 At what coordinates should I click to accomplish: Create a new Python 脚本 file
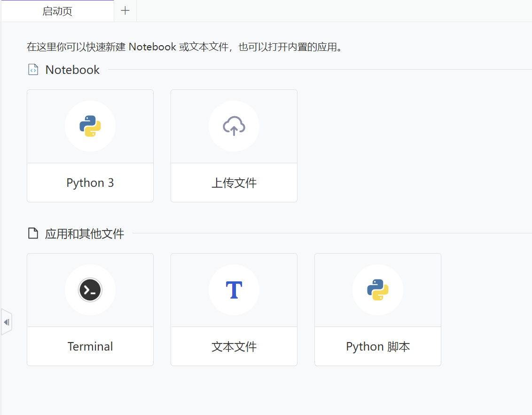[x=377, y=309]
